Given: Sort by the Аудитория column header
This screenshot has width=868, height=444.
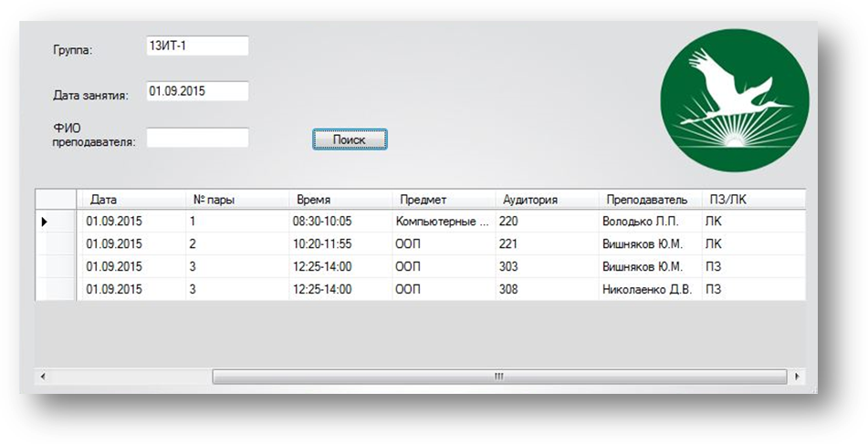Looking at the screenshot, I should pos(547,200).
